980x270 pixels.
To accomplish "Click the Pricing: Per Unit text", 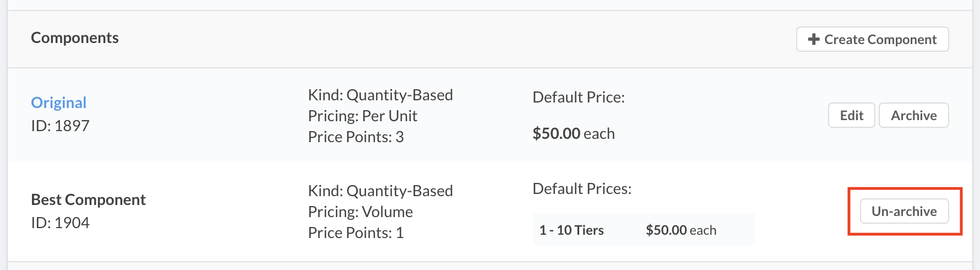I will click(362, 116).
